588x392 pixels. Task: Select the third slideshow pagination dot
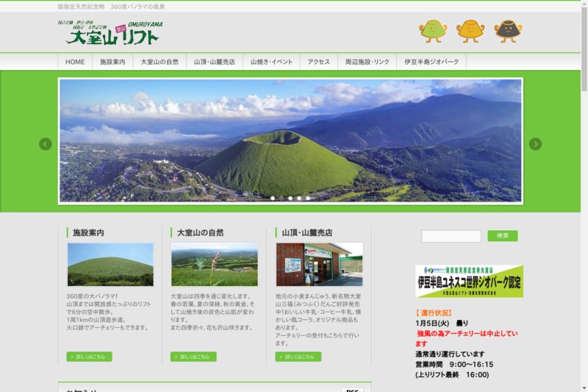coord(290,198)
